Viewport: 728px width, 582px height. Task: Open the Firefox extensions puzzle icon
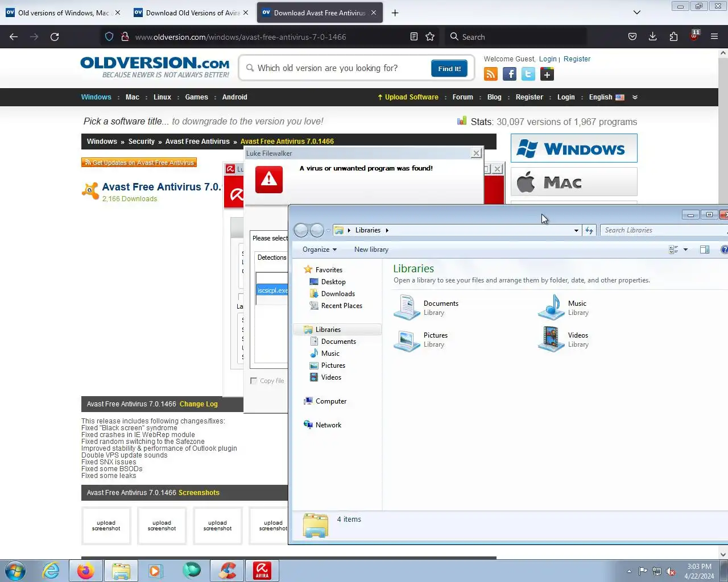(x=673, y=37)
